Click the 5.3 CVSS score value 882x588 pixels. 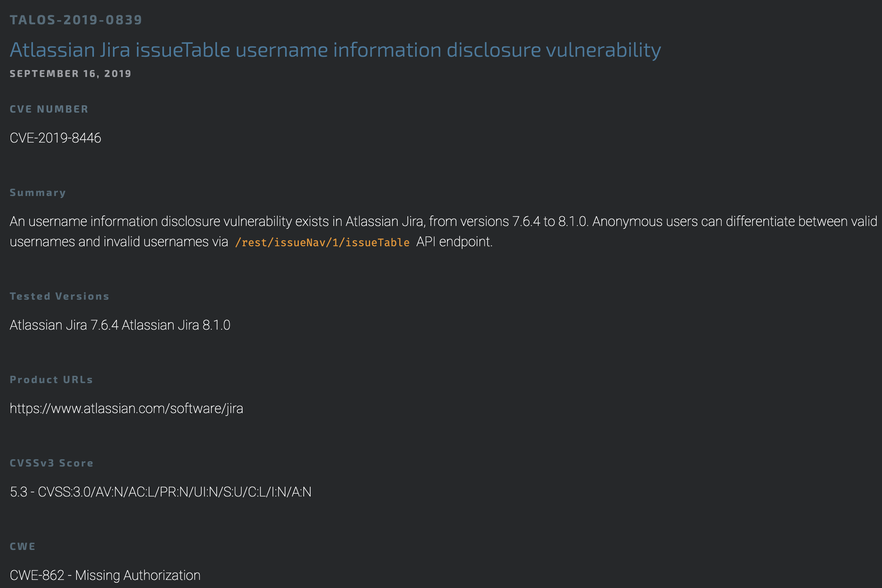tap(19, 492)
